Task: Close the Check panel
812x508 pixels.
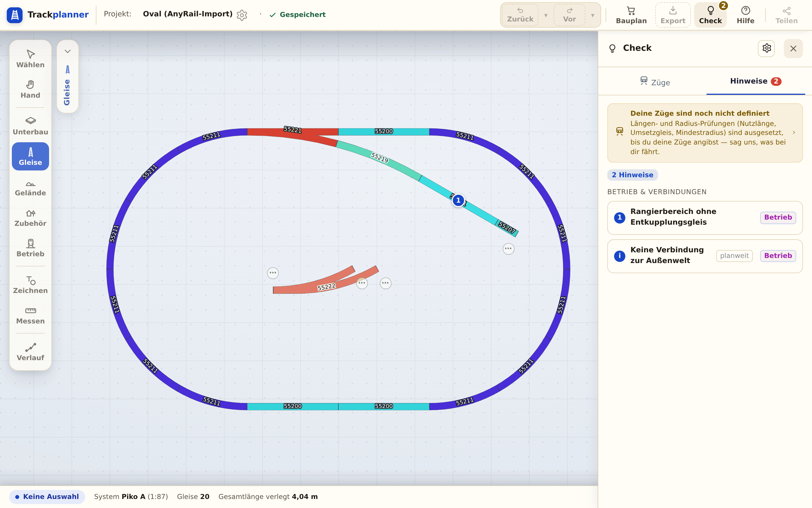Action: [x=793, y=48]
